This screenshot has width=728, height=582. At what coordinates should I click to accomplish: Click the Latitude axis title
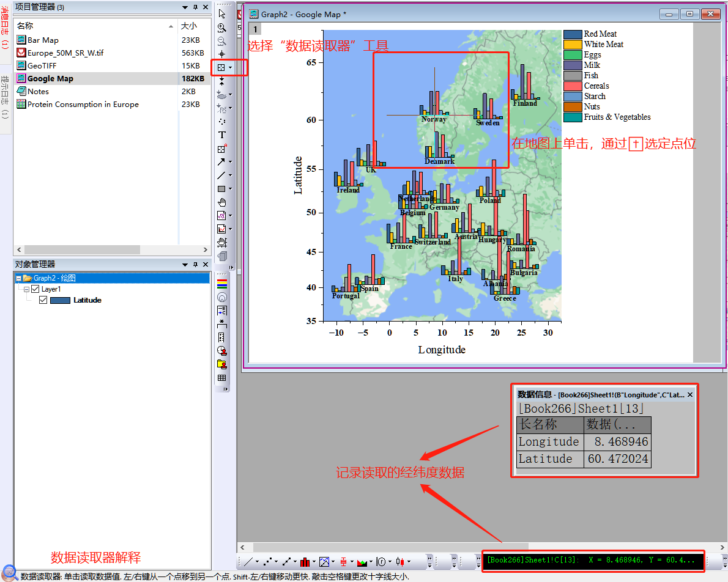pyautogui.click(x=297, y=175)
